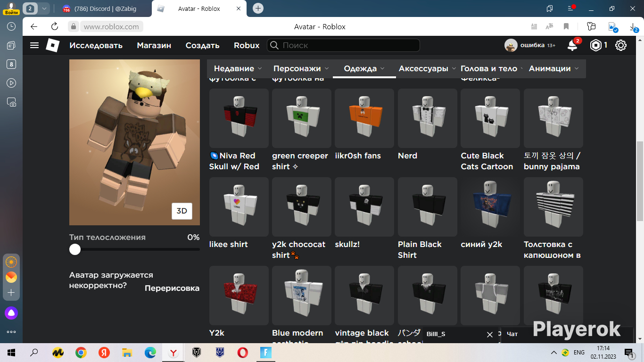This screenshot has width=644, height=362.
Task: Open the Roblox notifications bell
Action: click(572, 45)
